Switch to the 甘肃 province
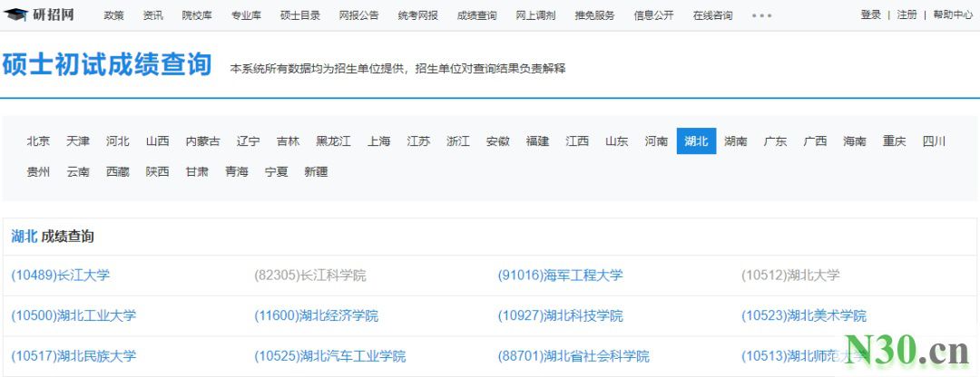Screen dimensions: 980x377 [x=197, y=171]
